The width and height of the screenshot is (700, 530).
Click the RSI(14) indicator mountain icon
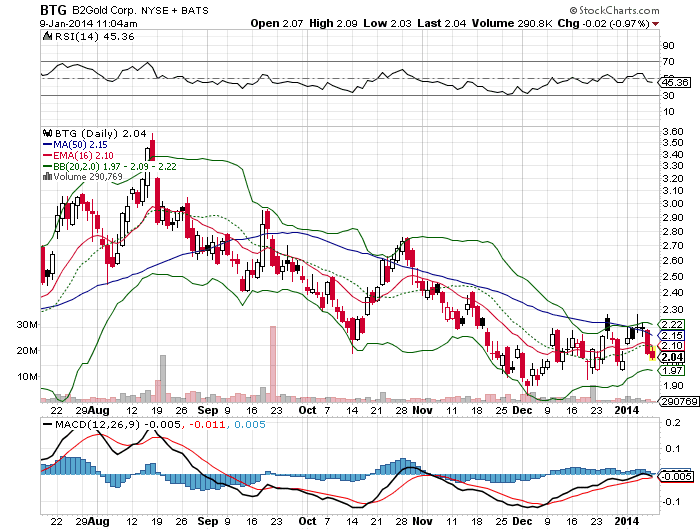coord(47,36)
